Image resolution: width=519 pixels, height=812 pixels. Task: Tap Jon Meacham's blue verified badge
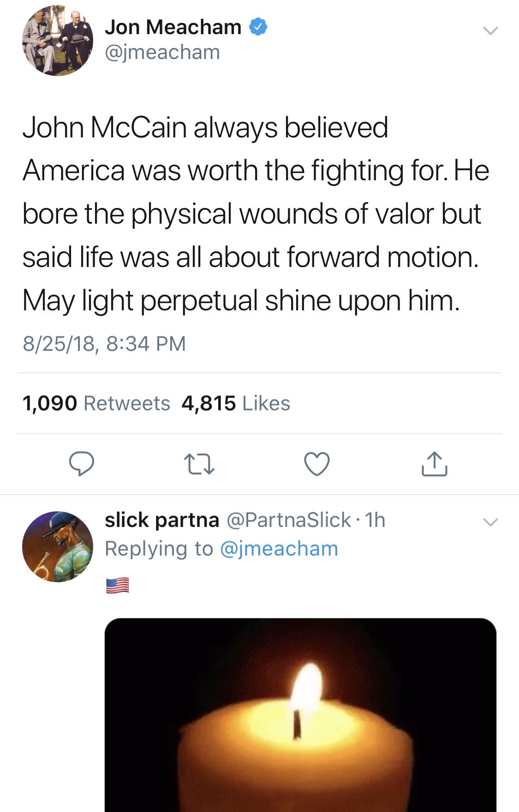click(258, 27)
